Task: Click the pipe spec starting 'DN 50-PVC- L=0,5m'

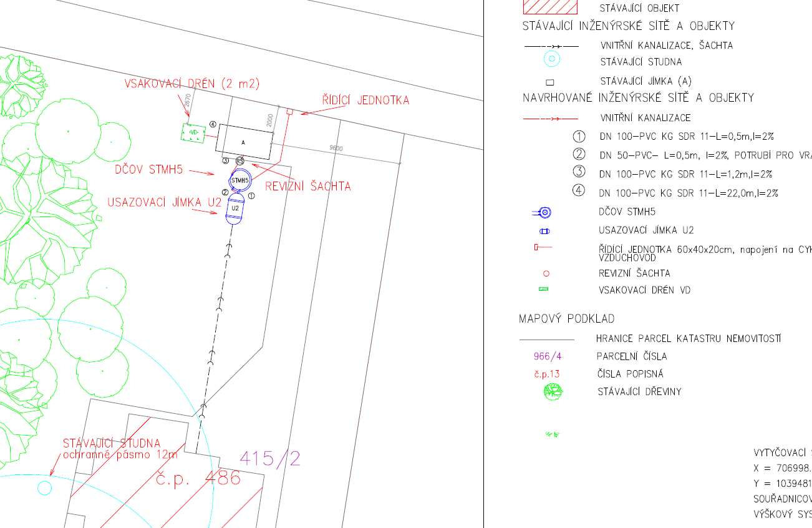Action: coord(705,155)
